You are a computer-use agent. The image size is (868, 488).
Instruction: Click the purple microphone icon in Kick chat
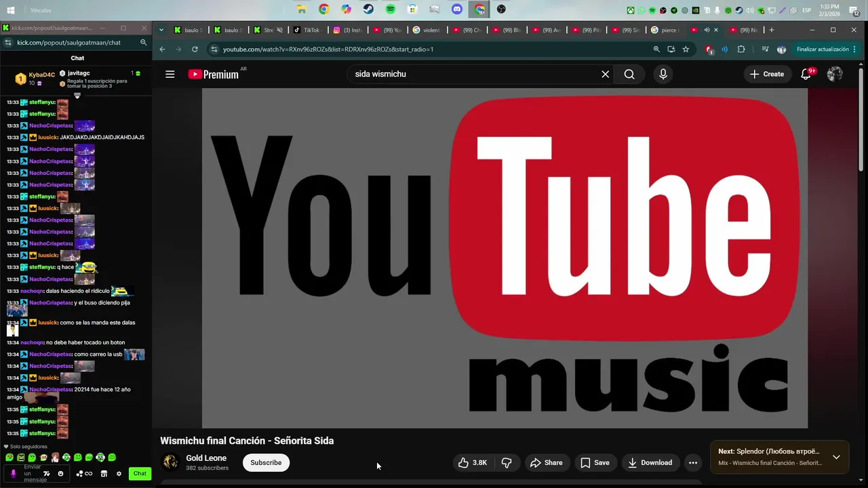click(x=13, y=474)
